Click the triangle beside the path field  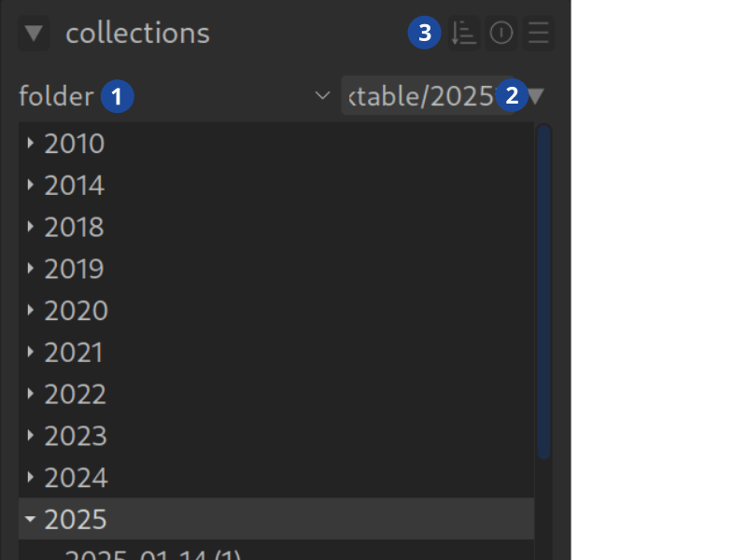click(x=537, y=95)
